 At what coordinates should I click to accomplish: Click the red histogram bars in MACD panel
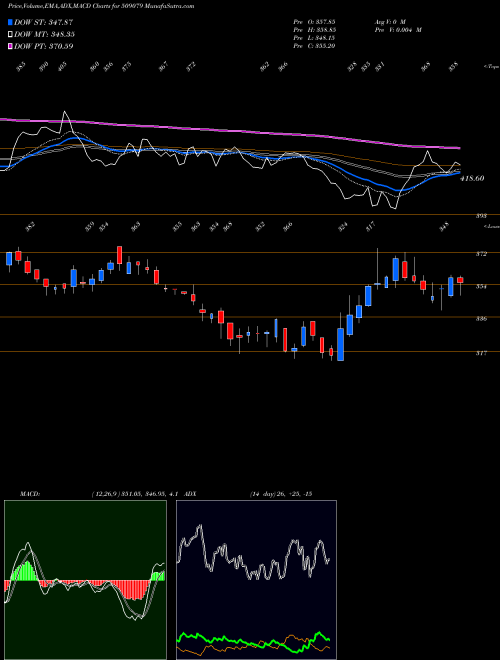pos(130,590)
